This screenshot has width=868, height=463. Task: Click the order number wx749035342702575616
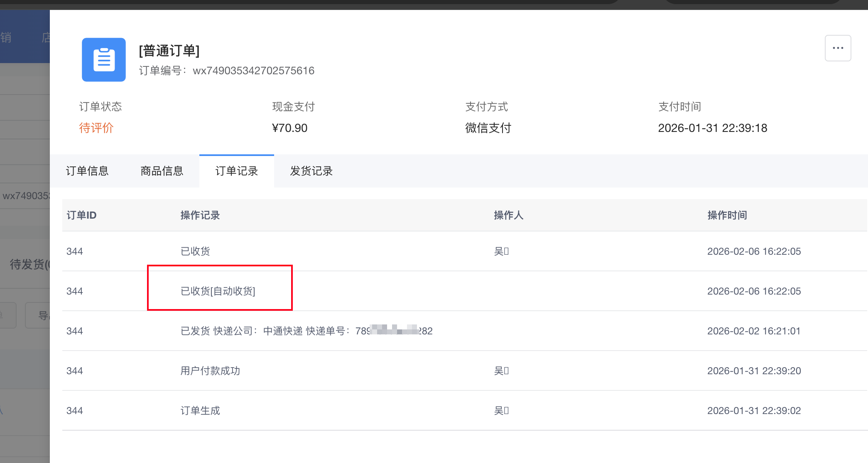(x=253, y=71)
